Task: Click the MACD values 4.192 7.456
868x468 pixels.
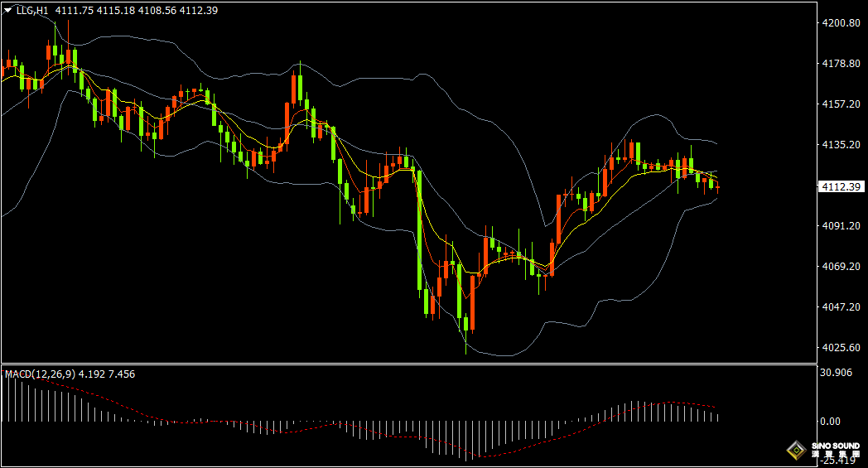Action: (107, 374)
